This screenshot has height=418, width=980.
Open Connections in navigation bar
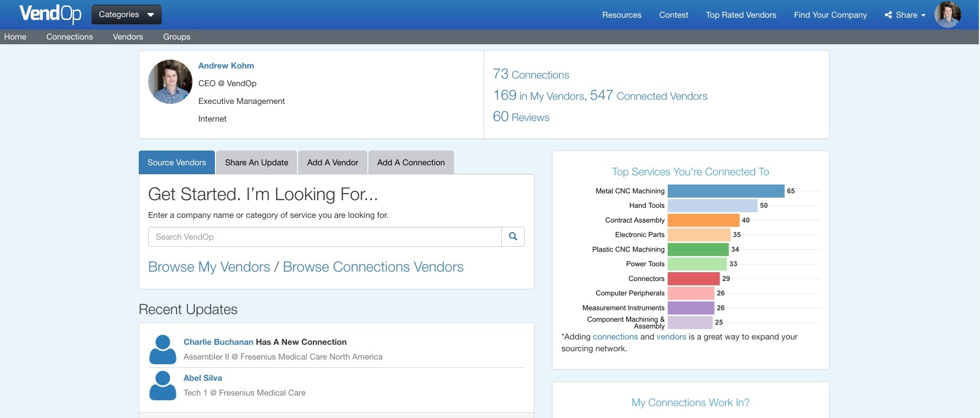[70, 37]
